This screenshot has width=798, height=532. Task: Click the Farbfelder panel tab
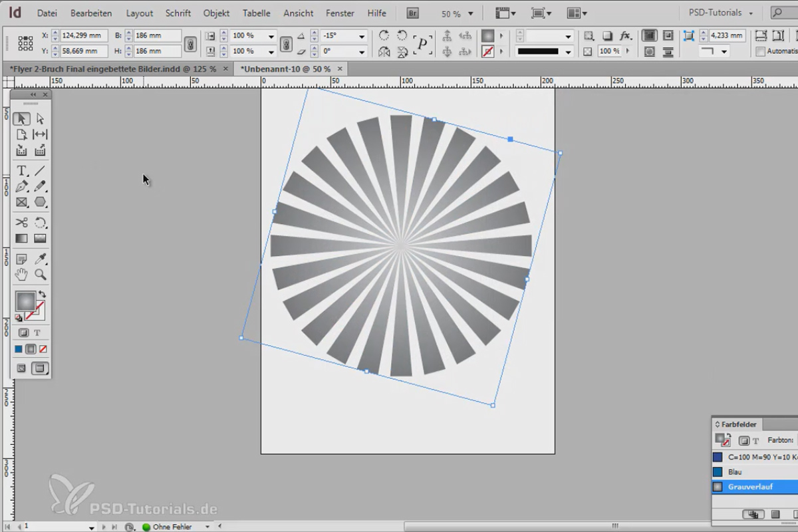(739, 424)
